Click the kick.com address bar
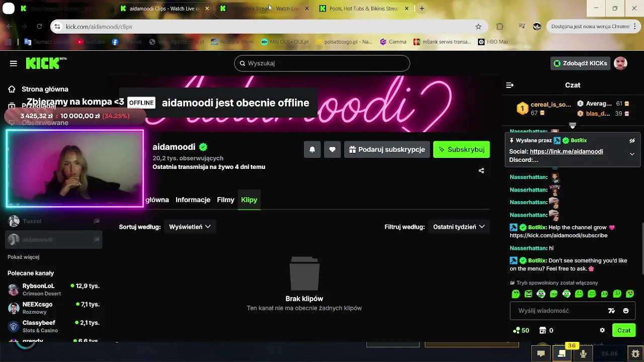 coord(269,27)
